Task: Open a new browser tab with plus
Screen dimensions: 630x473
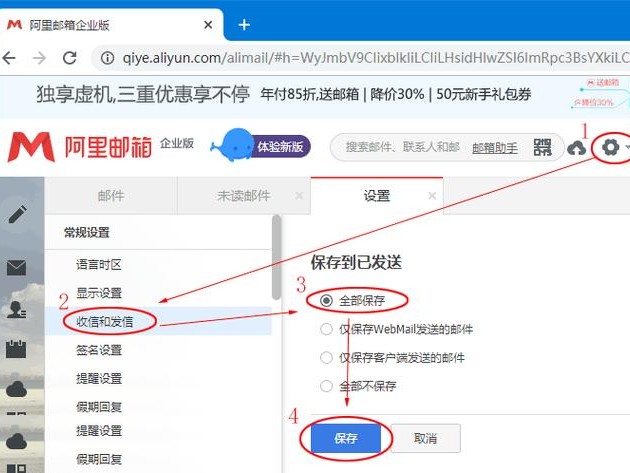Action: [244, 25]
